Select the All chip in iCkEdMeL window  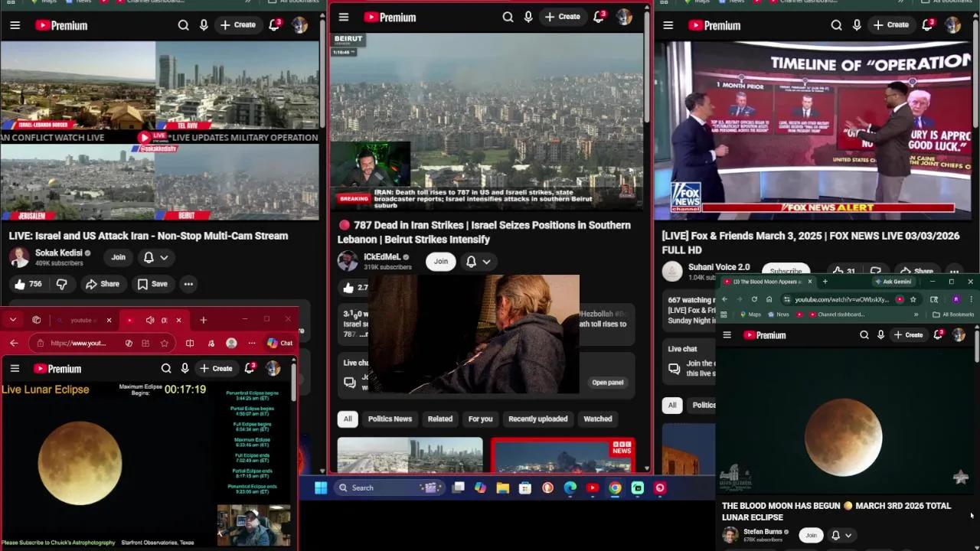tap(348, 419)
